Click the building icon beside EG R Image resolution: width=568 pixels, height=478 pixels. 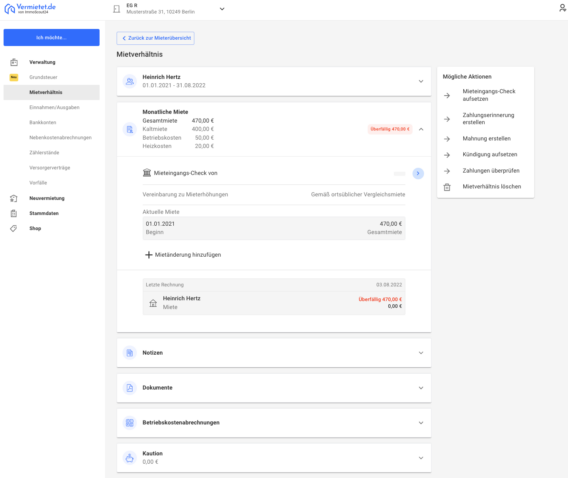coord(116,9)
